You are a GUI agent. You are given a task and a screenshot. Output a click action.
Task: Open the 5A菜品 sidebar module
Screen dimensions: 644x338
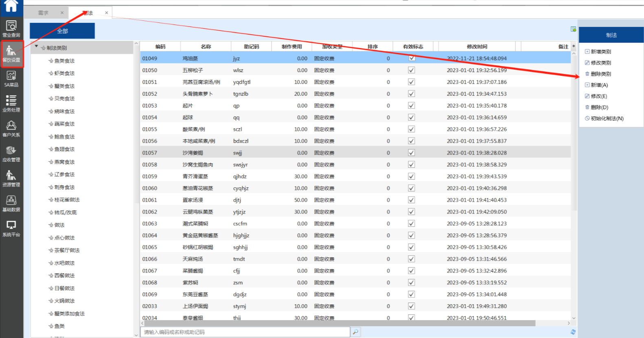pos(11,79)
